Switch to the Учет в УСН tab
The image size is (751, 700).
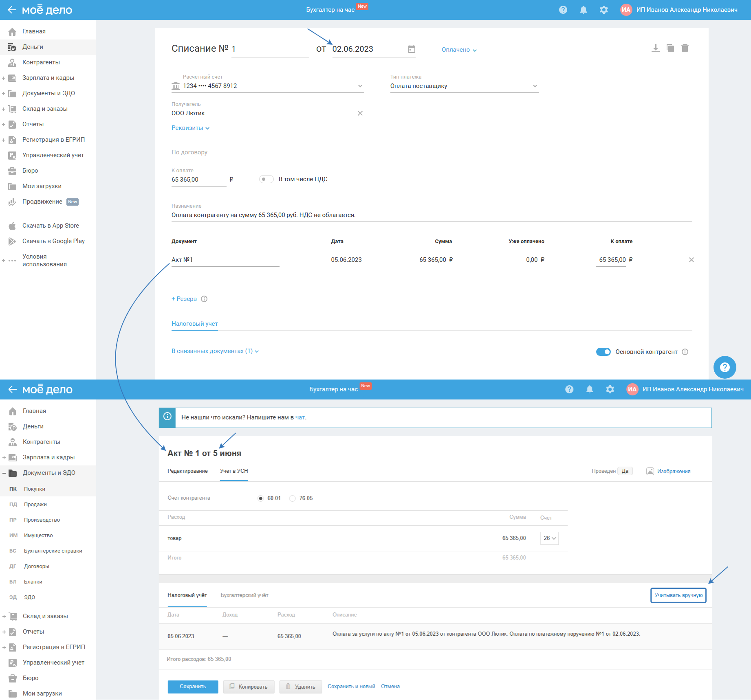tap(234, 471)
